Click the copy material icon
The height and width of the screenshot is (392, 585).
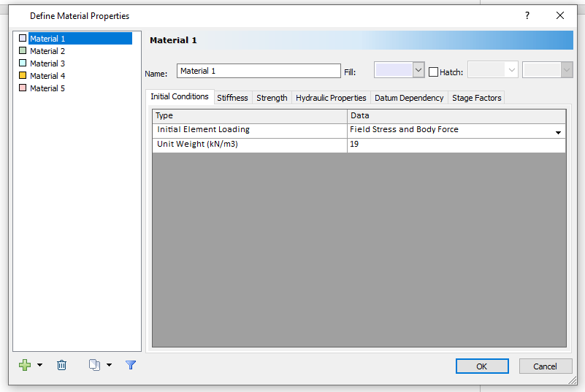point(94,365)
